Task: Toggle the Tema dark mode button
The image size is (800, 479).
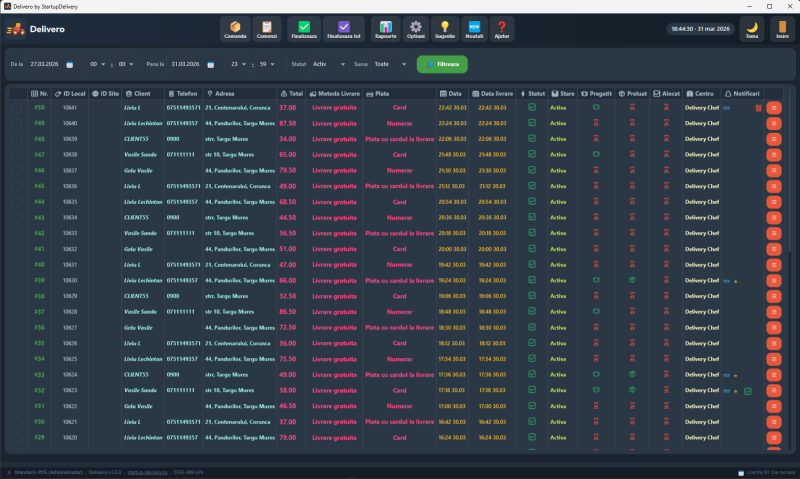Action: (x=751, y=29)
